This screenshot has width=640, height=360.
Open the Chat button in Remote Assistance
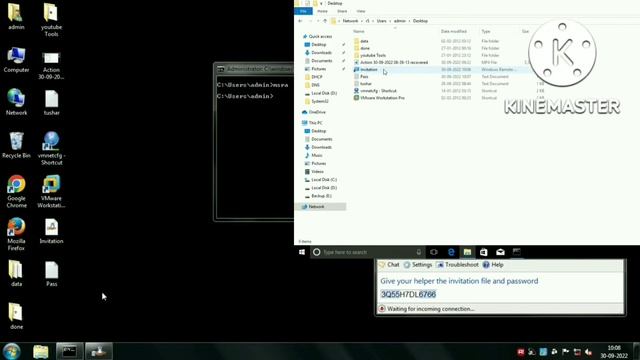click(x=389, y=265)
